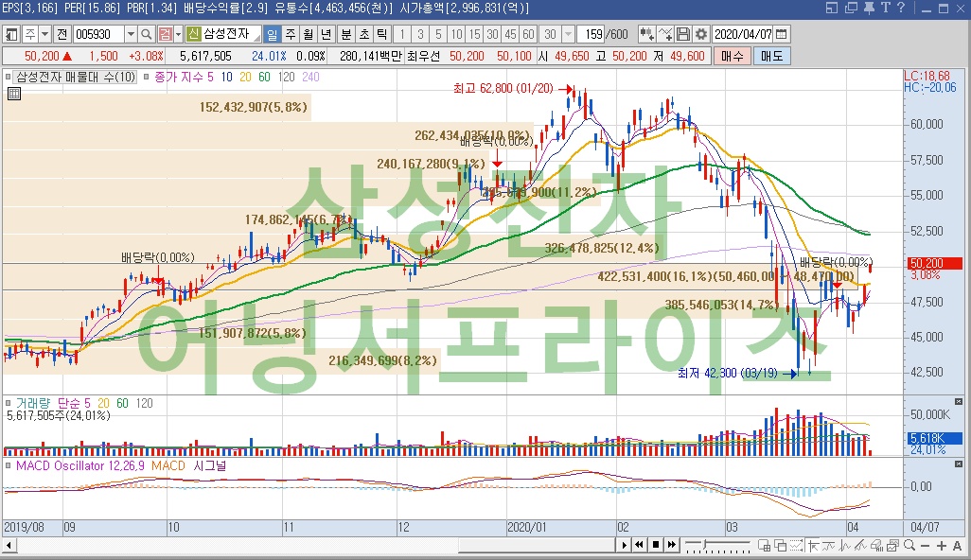Click the minus zoom-out icon
971x560 pixels.
coord(926,546)
